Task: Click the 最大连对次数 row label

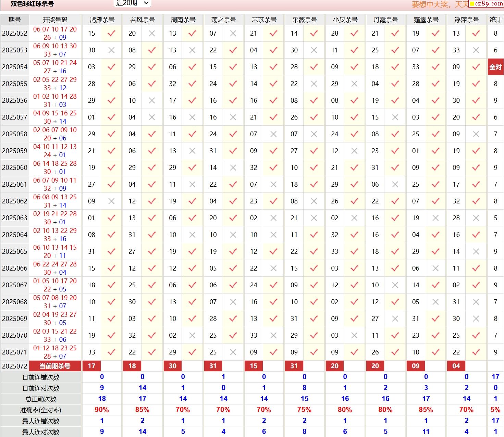Action: tap(41, 432)
